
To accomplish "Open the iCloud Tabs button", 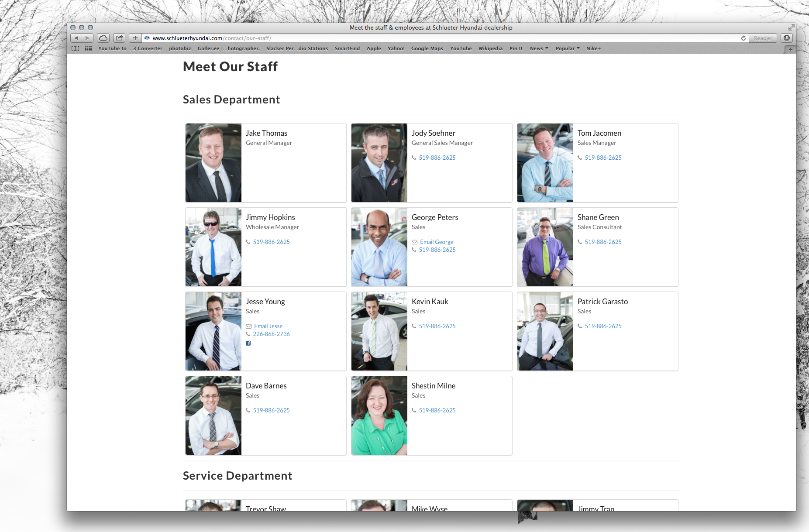I will coord(103,38).
